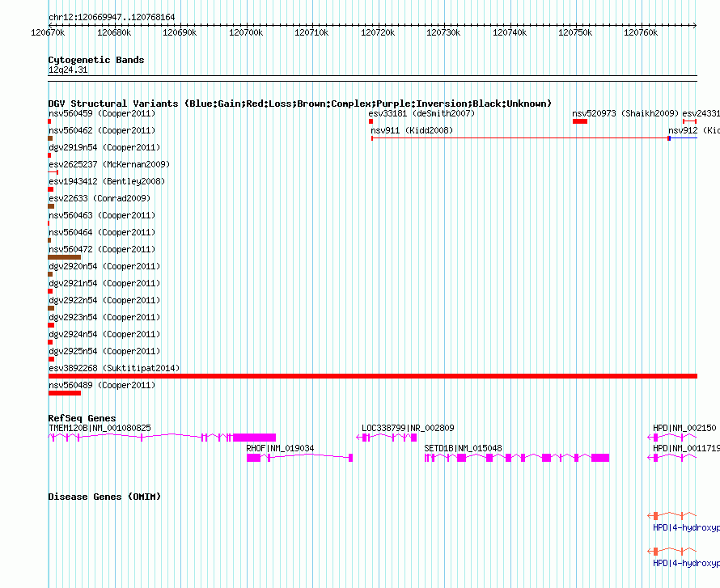The height and width of the screenshot is (588, 720).
Task: Click the 12q24.31 band label
Action: (x=68, y=70)
